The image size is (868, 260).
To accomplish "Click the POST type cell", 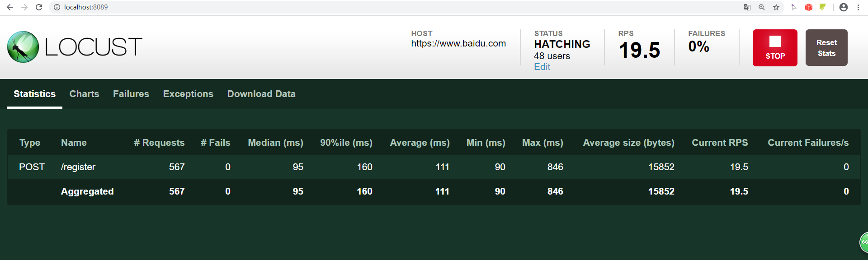I will pyautogui.click(x=32, y=167).
